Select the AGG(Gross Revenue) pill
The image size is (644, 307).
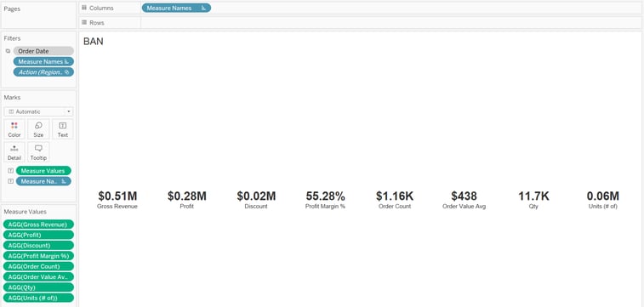pos(38,225)
